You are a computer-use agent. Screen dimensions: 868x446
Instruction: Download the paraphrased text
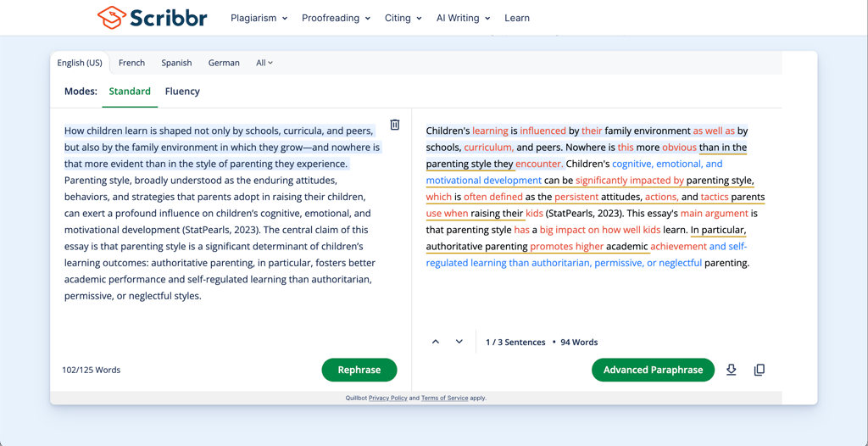pos(732,370)
